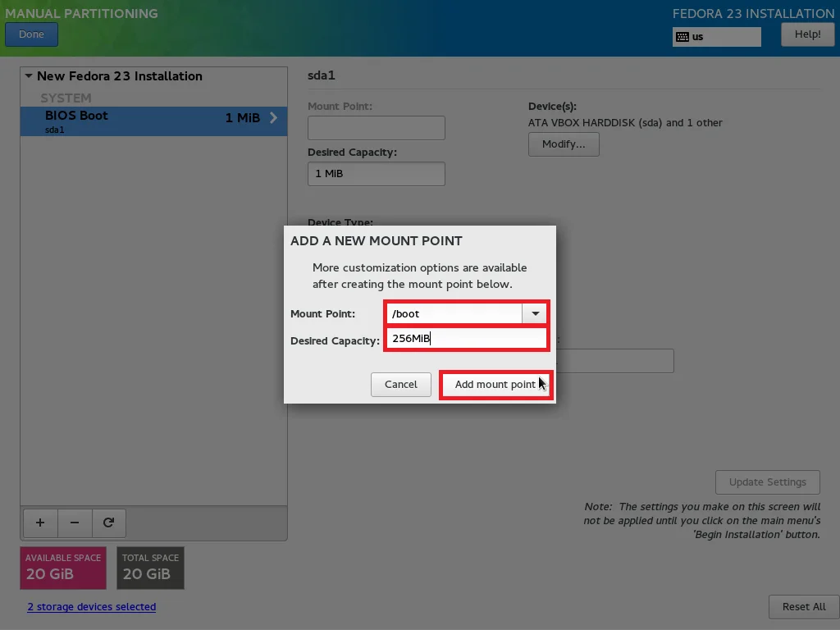Collapse the New Fedora 23 Installation tree
Screen dimensions: 840x630
pos(29,76)
